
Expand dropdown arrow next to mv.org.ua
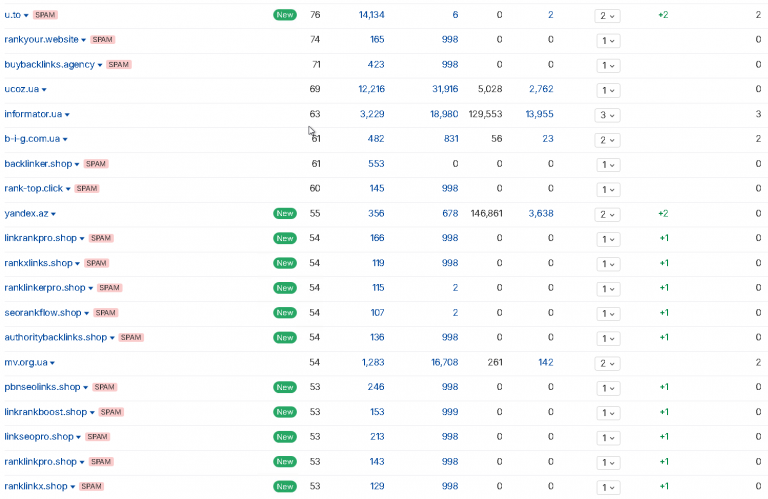pos(52,363)
